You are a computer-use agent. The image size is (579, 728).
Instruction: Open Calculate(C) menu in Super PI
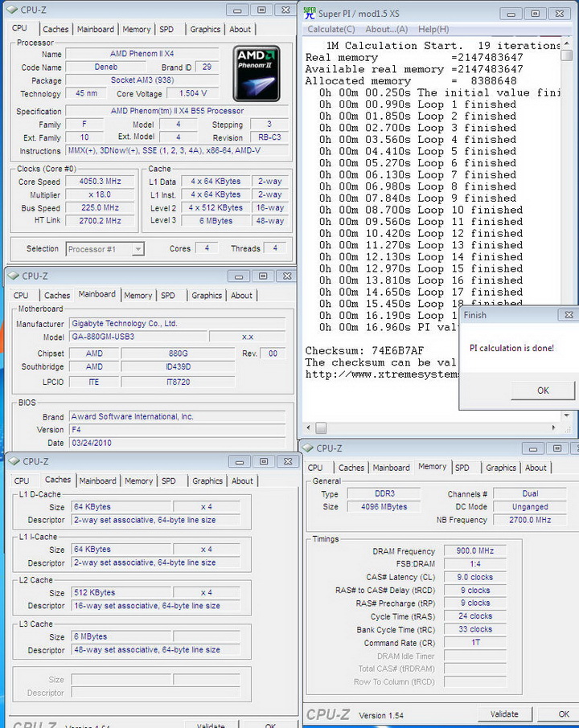point(331,29)
